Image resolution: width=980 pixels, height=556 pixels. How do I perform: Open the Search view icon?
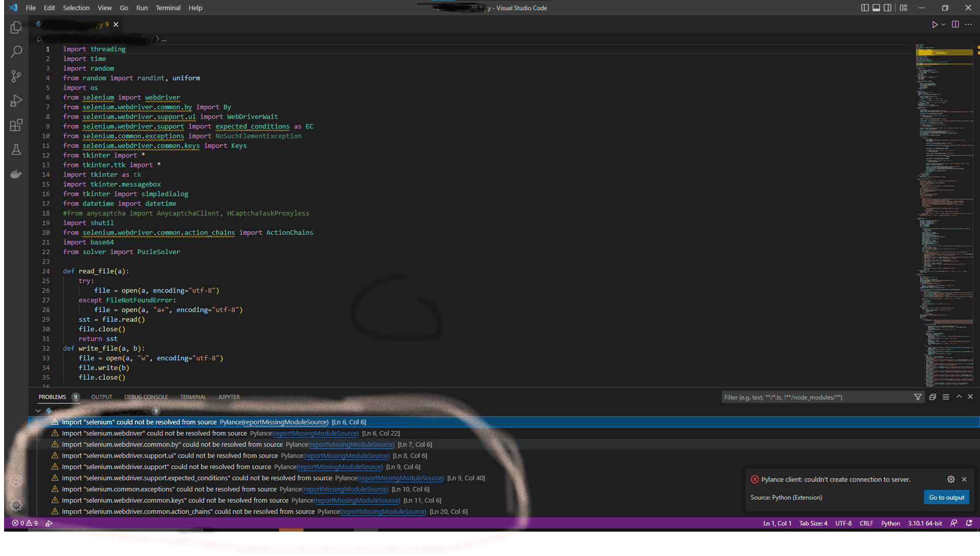[16, 52]
